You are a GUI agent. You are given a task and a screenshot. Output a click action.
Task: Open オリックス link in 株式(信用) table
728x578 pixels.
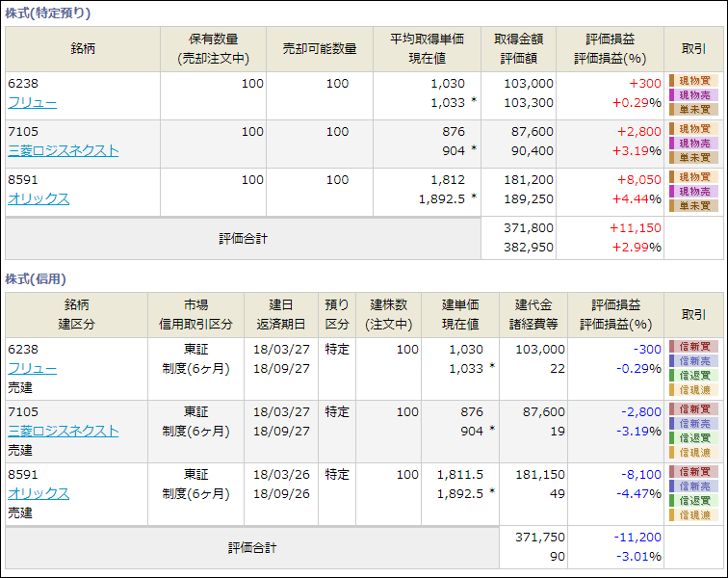[39, 493]
